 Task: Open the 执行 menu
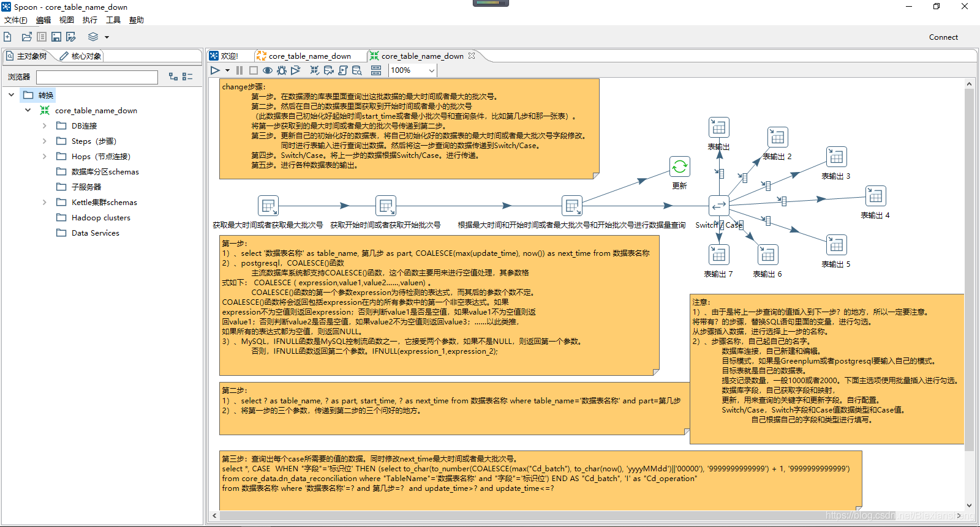tap(90, 20)
